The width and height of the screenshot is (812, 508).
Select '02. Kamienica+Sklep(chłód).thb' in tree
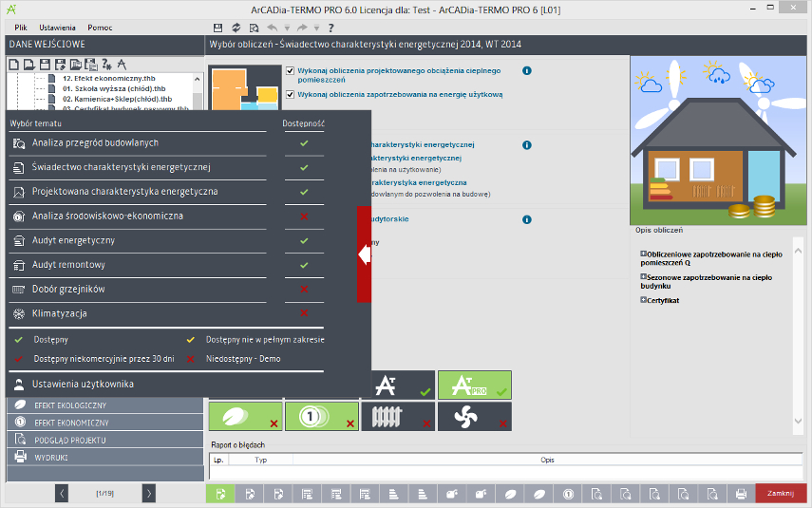tap(118, 100)
